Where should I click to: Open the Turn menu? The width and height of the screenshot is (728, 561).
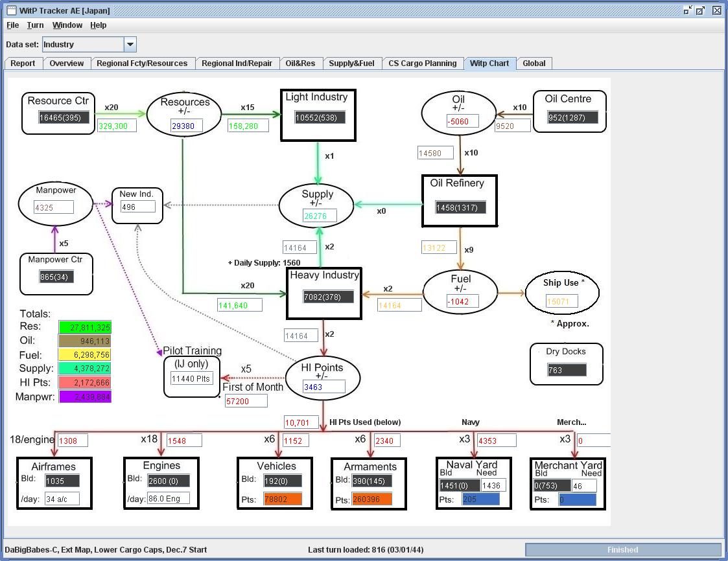click(35, 25)
